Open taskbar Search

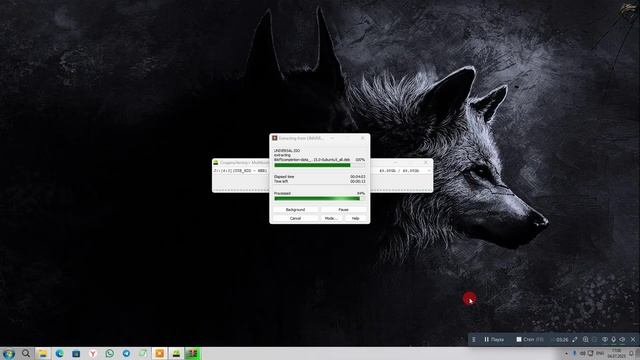[x=26, y=353]
